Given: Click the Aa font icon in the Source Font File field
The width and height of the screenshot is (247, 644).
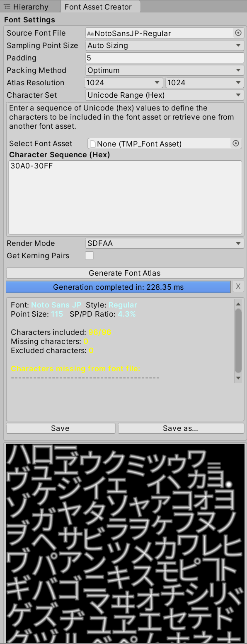Looking at the screenshot, I should point(90,34).
